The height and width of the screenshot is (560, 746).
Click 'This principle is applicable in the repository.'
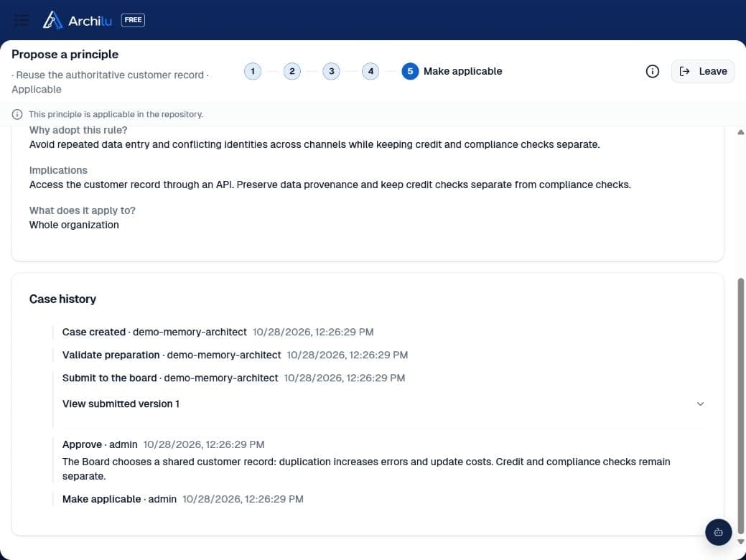116,114
